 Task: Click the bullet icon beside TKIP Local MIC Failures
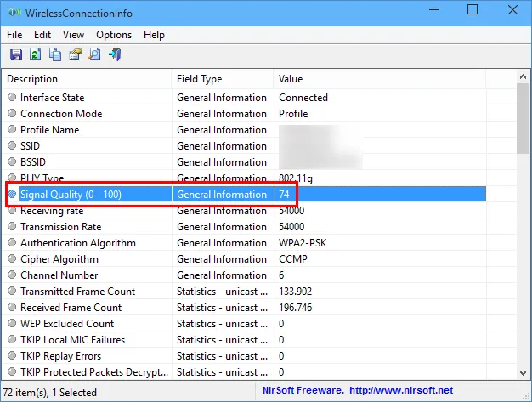(12, 339)
